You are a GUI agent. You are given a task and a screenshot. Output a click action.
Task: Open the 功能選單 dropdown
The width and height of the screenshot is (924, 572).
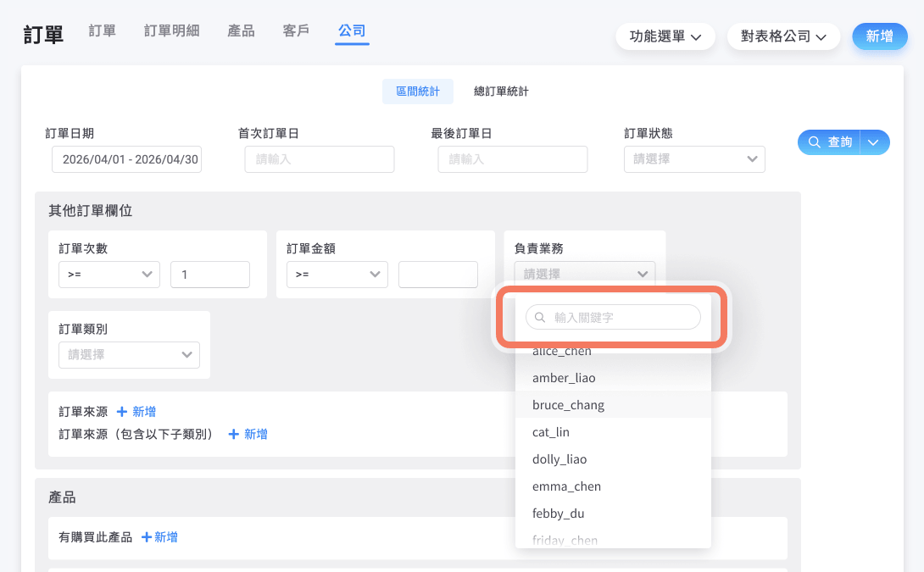click(665, 36)
